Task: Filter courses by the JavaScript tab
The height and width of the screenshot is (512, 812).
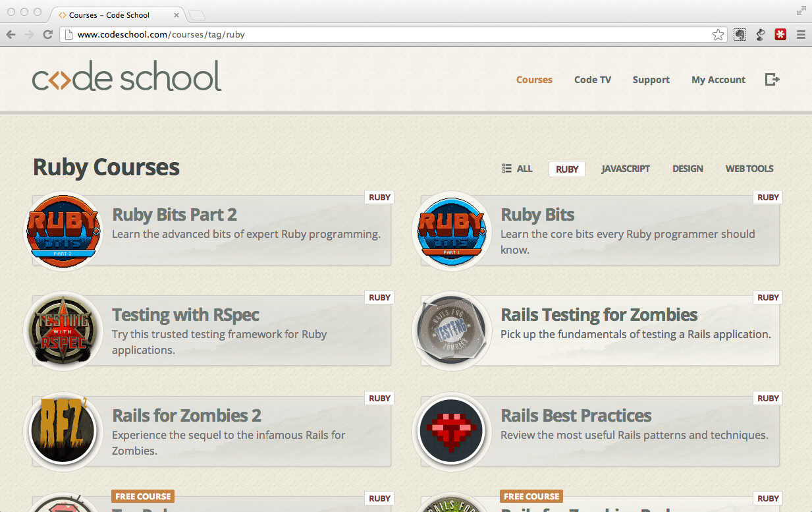Action: click(625, 169)
